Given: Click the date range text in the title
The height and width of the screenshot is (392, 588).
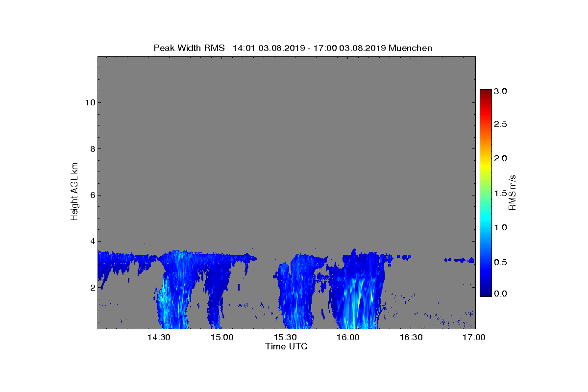Looking at the screenshot, I should click(309, 48).
